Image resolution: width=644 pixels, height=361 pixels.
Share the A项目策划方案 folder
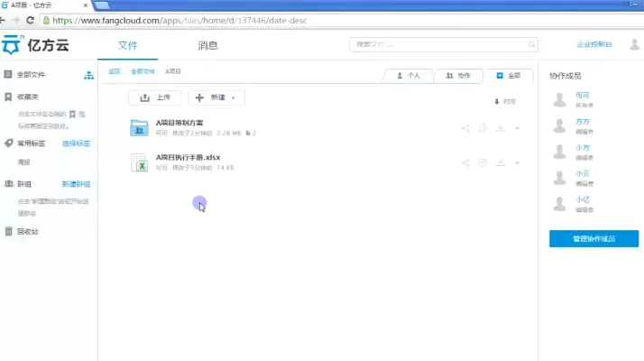tap(465, 128)
